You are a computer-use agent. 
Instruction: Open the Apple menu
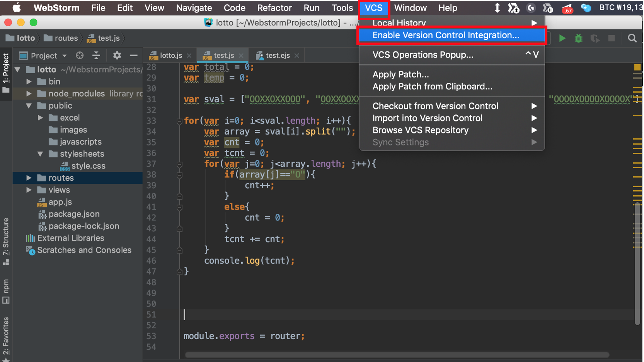click(x=16, y=8)
